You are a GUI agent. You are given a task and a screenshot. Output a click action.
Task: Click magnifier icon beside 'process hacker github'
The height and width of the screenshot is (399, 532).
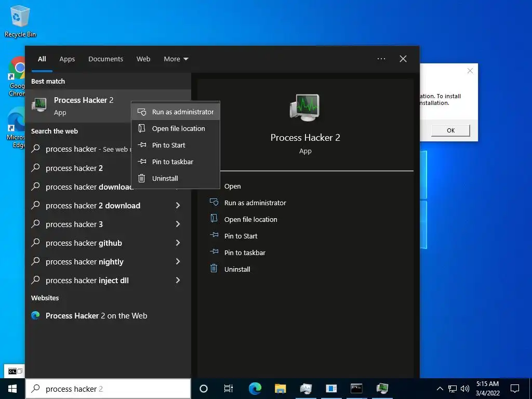click(x=36, y=242)
